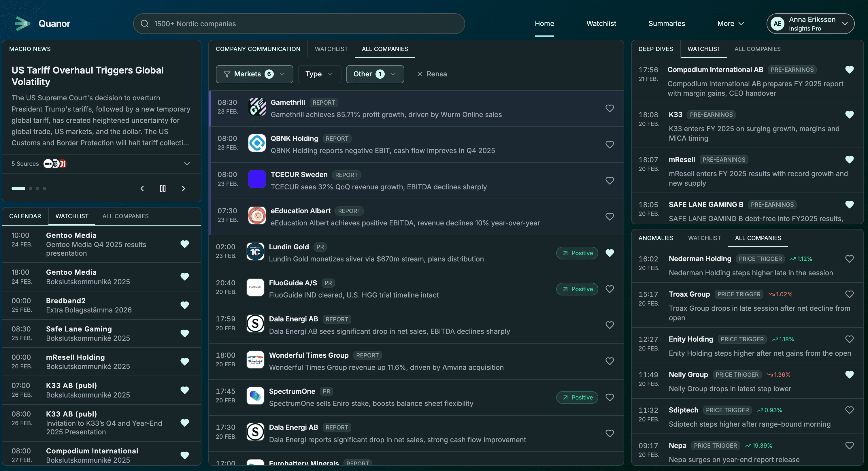Screen dimensions: 868x471
Task: Click the Positive sentiment badge on SpectrumOne
Action: tap(577, 397)
